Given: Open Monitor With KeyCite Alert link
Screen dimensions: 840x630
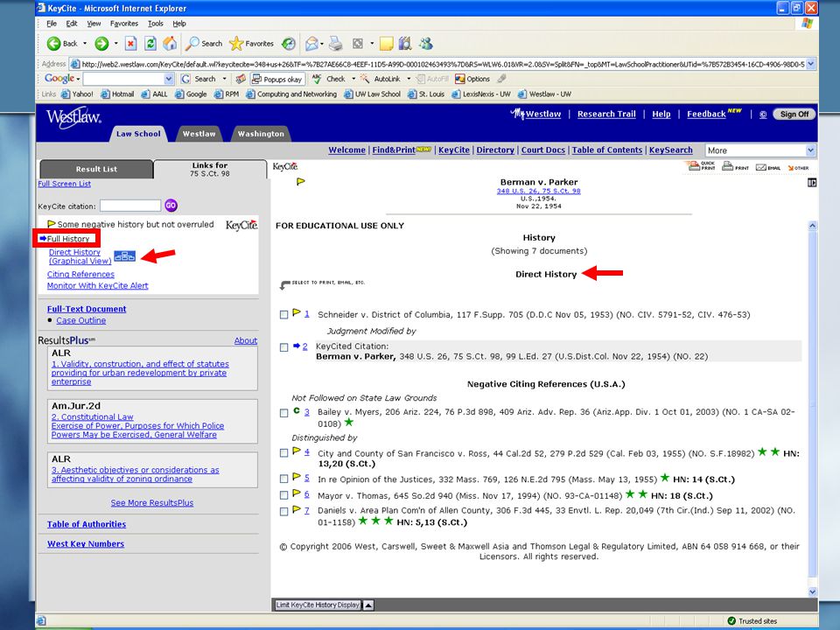Looking at the screenshot, I should click(x=97, y=286).
